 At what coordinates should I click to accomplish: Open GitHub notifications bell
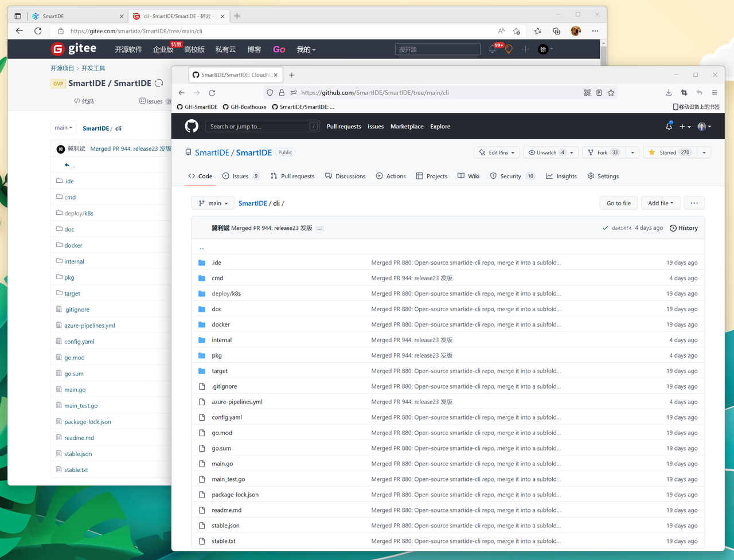(x=669, y=126)
